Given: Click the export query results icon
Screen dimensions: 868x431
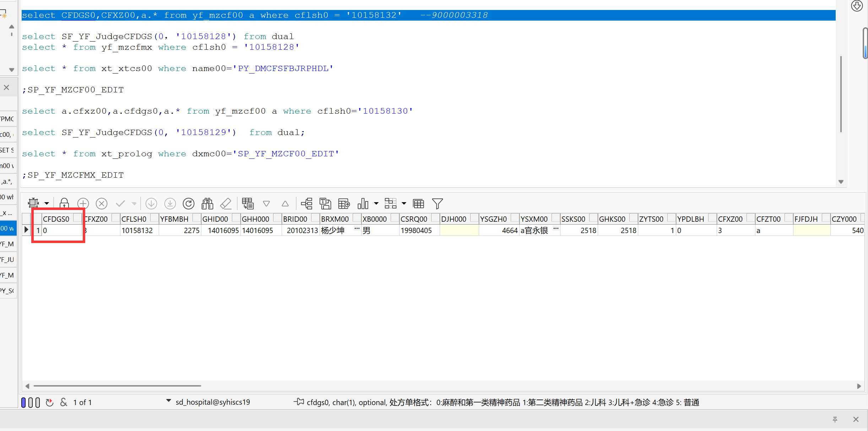Looking at the screenshot, I should (x=343, y=203).
